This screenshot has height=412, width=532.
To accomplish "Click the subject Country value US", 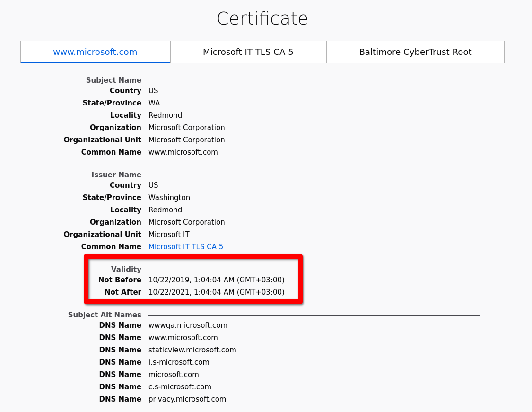I will point(153,91).
